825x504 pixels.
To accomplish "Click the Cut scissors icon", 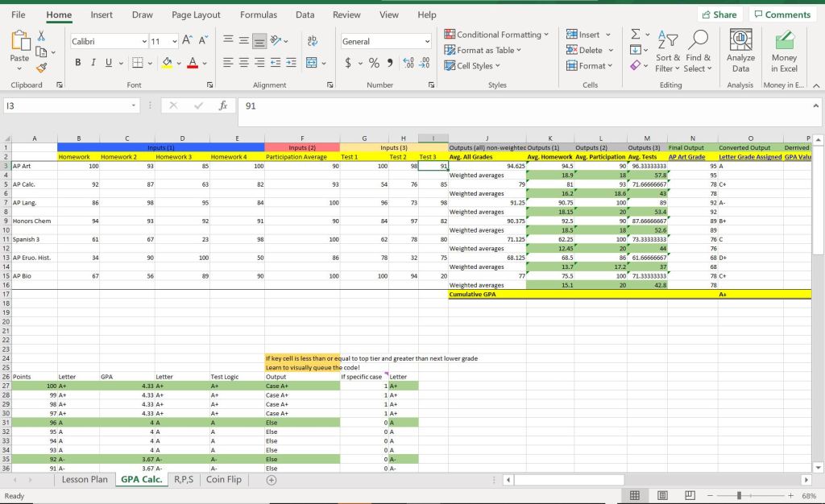I will (x=42, y=36).
